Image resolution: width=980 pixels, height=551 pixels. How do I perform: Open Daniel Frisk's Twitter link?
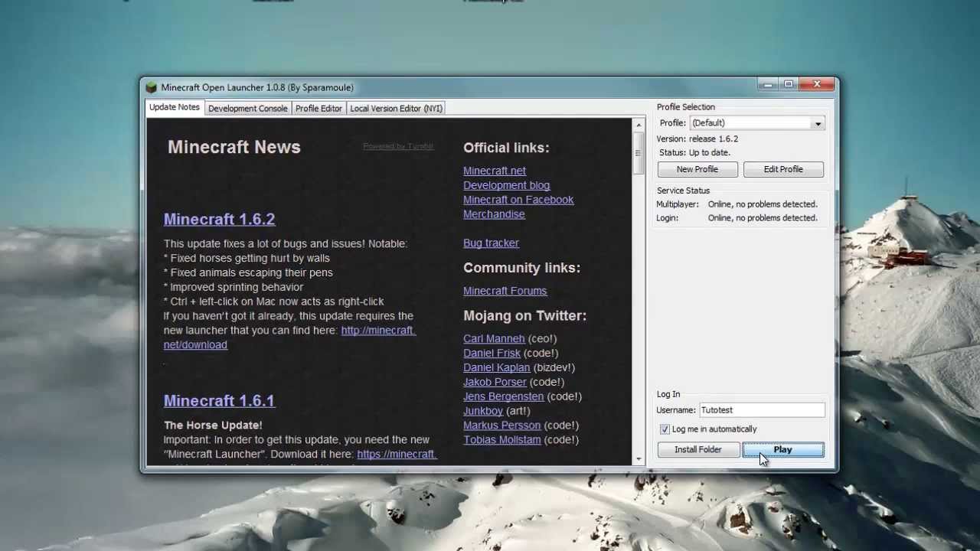pos(492,354)
